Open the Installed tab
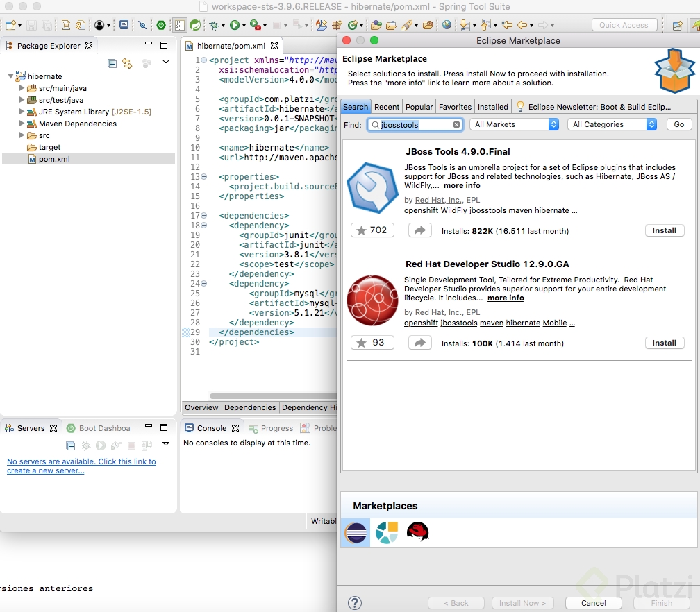700x612 pixels. (x=492, y=107)
